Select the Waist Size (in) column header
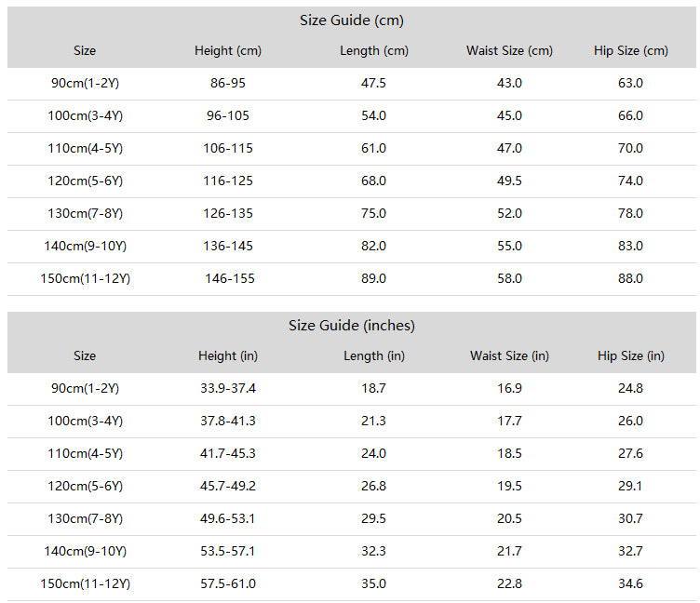Screen dimensions: 700x603 tap(509, 356)
